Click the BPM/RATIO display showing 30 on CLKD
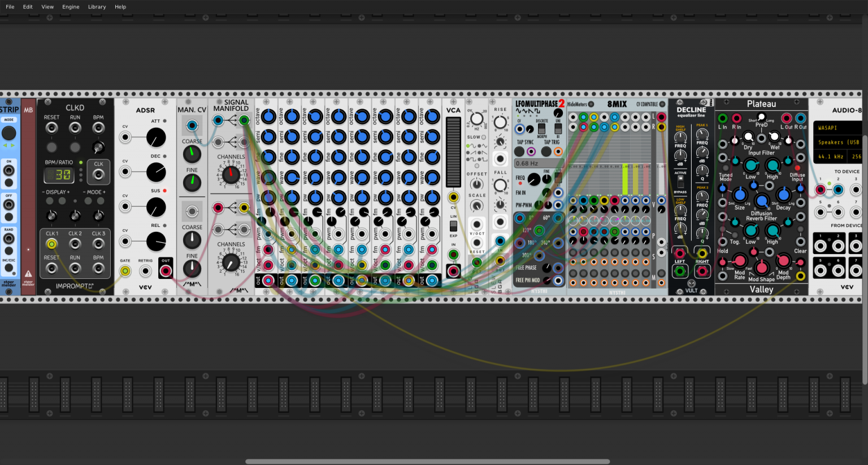This screenshot has height=465, width=868. tap(59, 175)
